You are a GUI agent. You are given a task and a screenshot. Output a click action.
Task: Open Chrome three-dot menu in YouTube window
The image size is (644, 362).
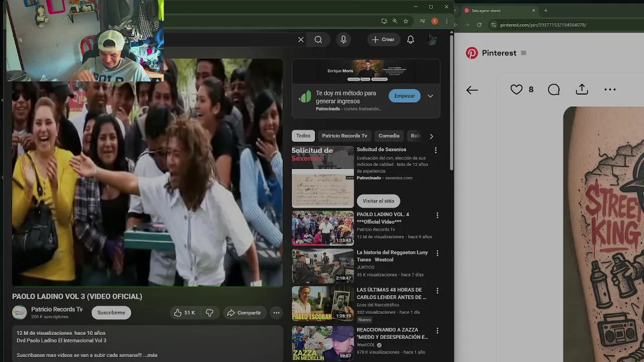coord(446,21)
